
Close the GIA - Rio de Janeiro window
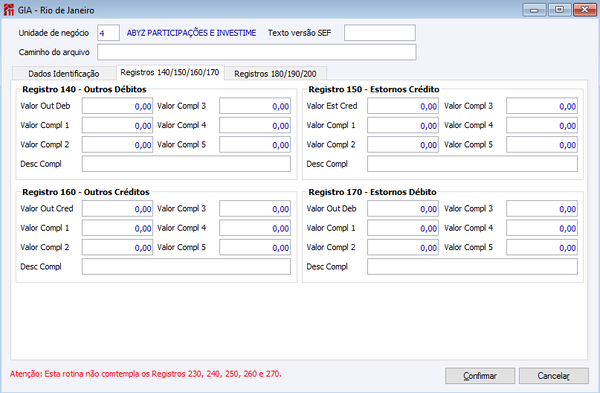(585, 10)
